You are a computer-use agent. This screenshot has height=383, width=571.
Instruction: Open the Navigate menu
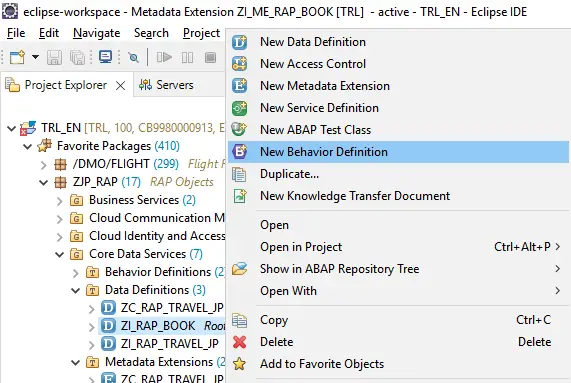coord(97,33)
